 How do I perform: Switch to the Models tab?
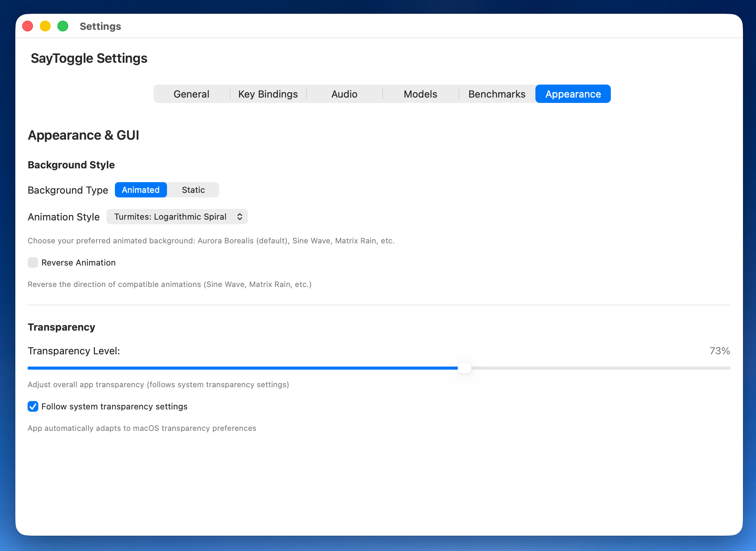420,94
